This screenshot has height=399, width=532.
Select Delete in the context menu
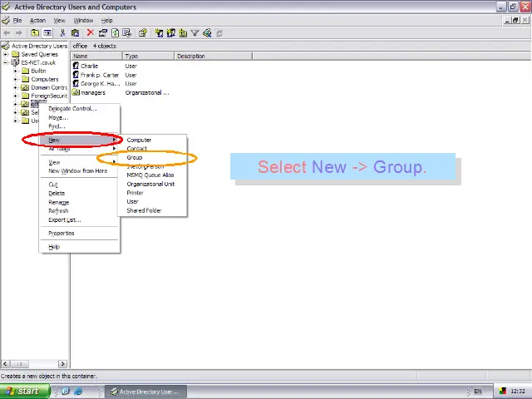pyautogui.click(x=80, y=194)
